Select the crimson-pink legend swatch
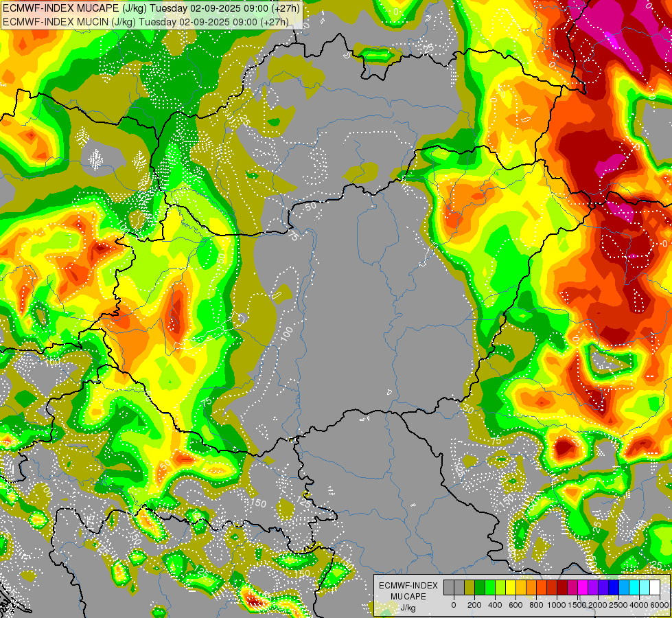This screenshot has height=618, width=672. (x=573, y=588)
